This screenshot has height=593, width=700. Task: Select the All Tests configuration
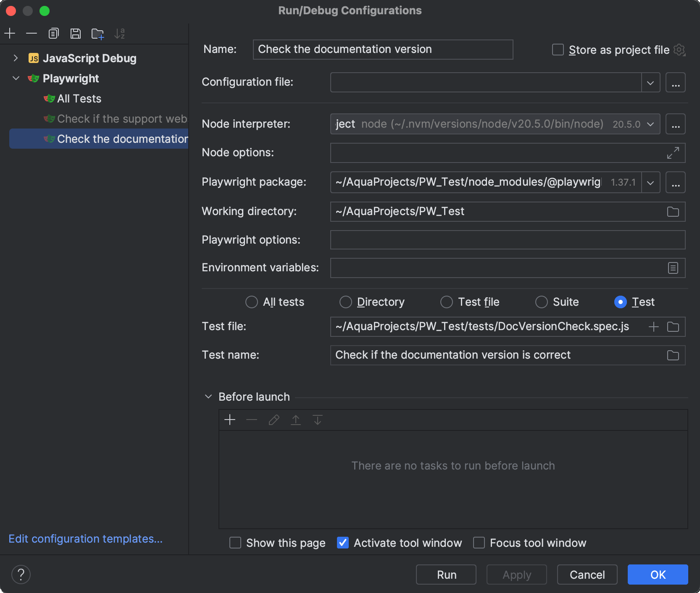tap(79, 98)
